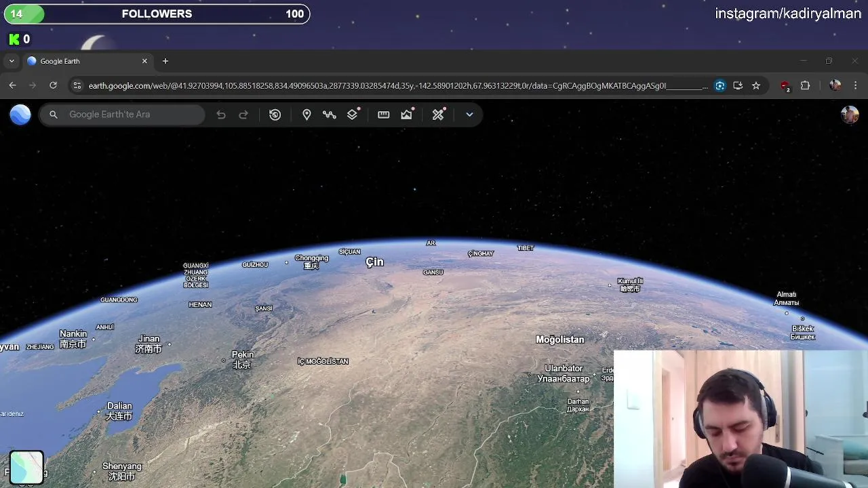This screenshot has width=868, height=488.
Task: Open the mountain image tool icon
Action: (407, 115)
